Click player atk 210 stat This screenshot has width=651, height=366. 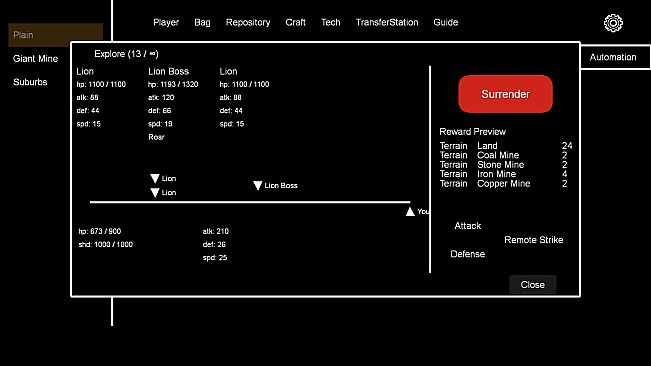tap(215, 231)
